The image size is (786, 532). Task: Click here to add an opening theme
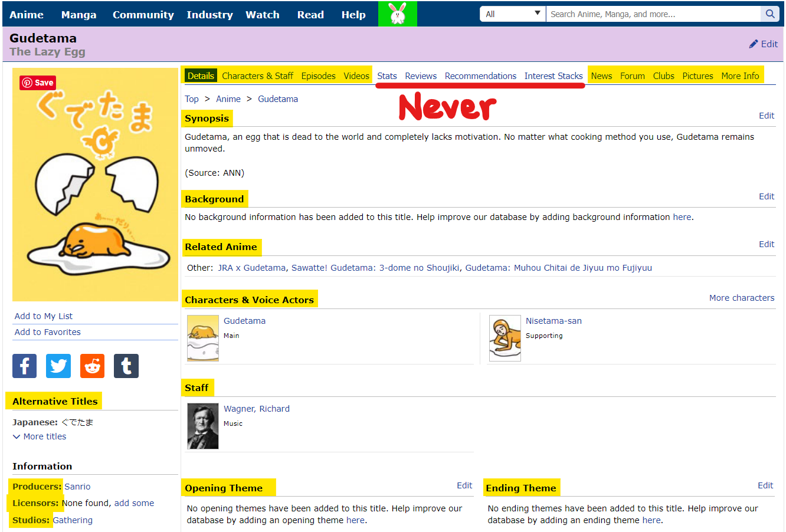[x=355, y=520]
